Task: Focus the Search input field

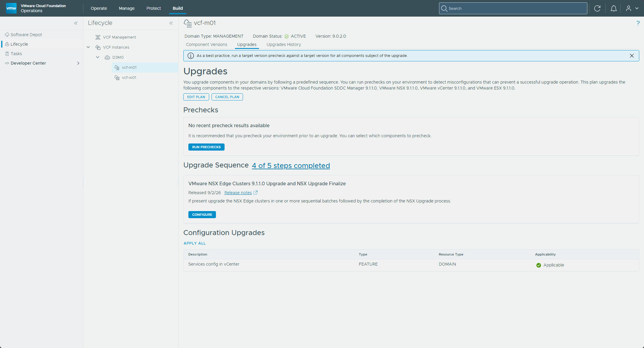Action: coord(513,8)
